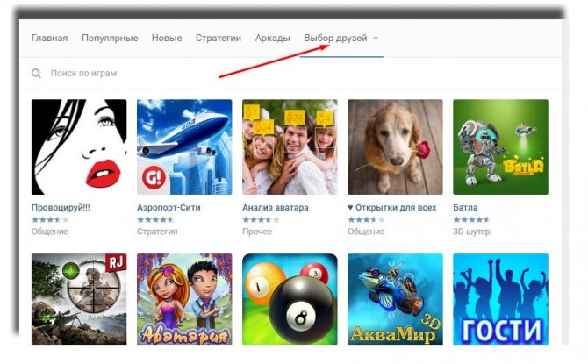588x364 pixels.
Task: Expand the Выбор друзей dropdown arrow
Action: [x=376, y=39]
